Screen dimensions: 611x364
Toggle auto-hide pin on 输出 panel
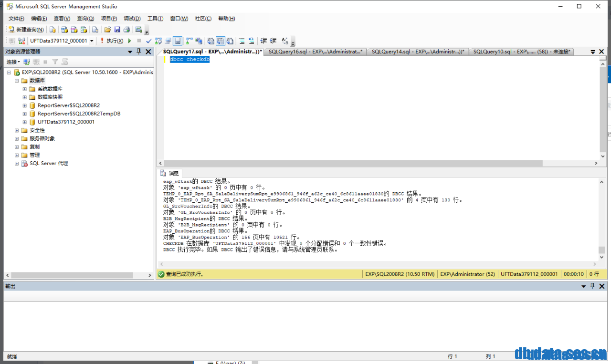tap(592, 286)
